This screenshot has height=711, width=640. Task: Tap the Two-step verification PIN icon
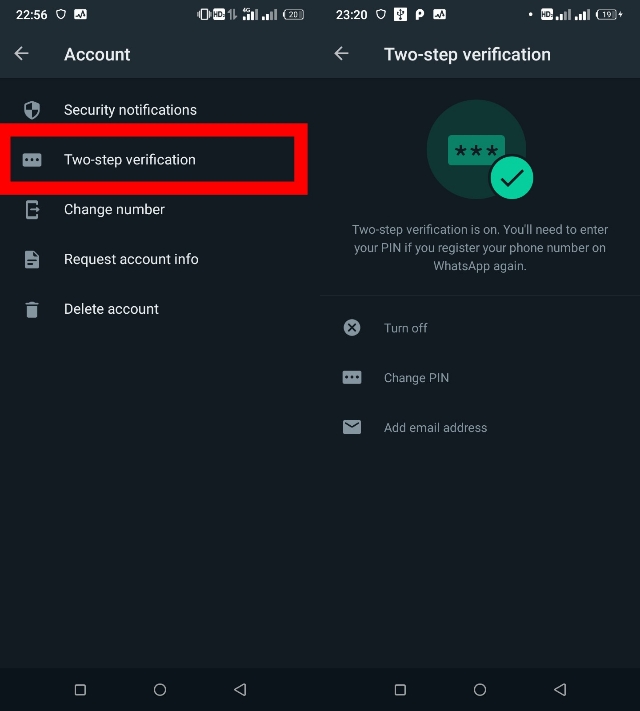coord(32,160)
